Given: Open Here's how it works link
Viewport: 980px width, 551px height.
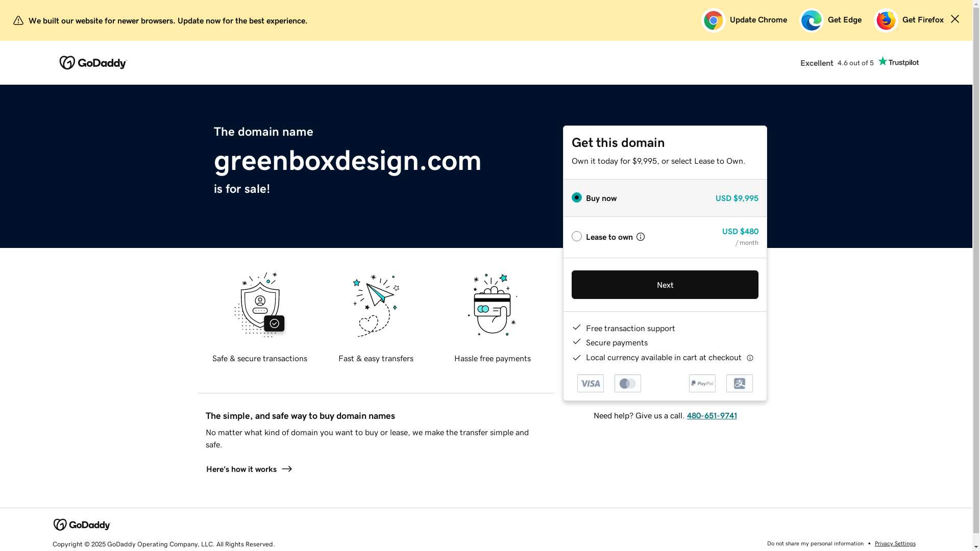Looking at the screenshot, I should [249, 469].
